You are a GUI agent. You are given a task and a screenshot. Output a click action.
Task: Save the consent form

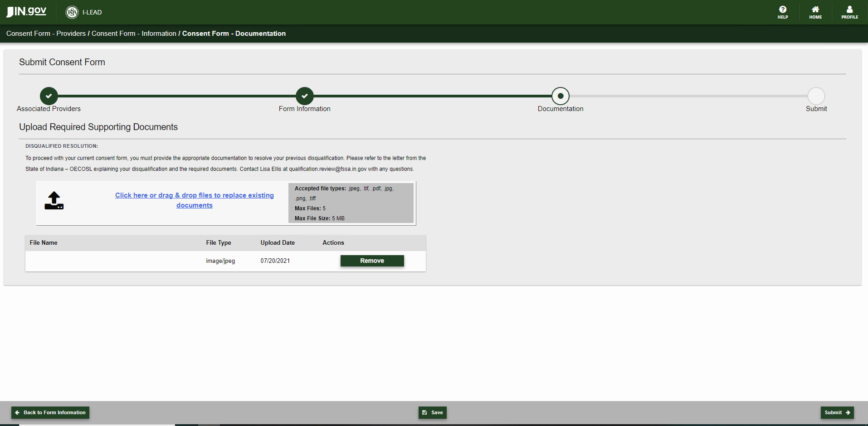tap(433, 412)
